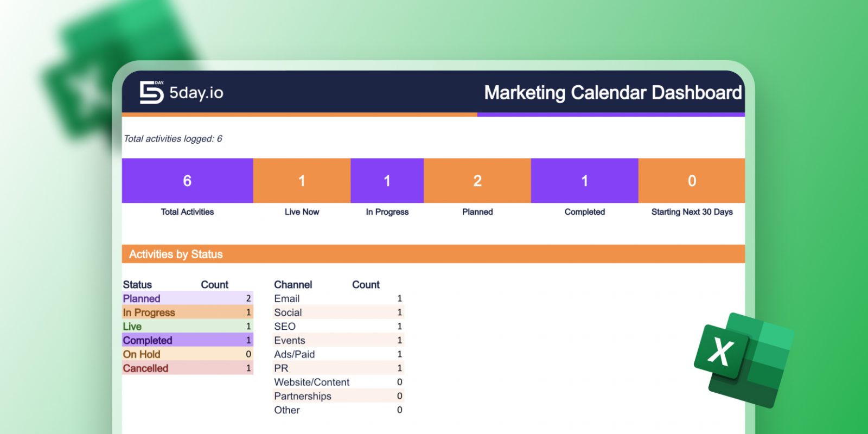Select the 'Social' channel row
The image size is (868, 434).
(339, 312)
